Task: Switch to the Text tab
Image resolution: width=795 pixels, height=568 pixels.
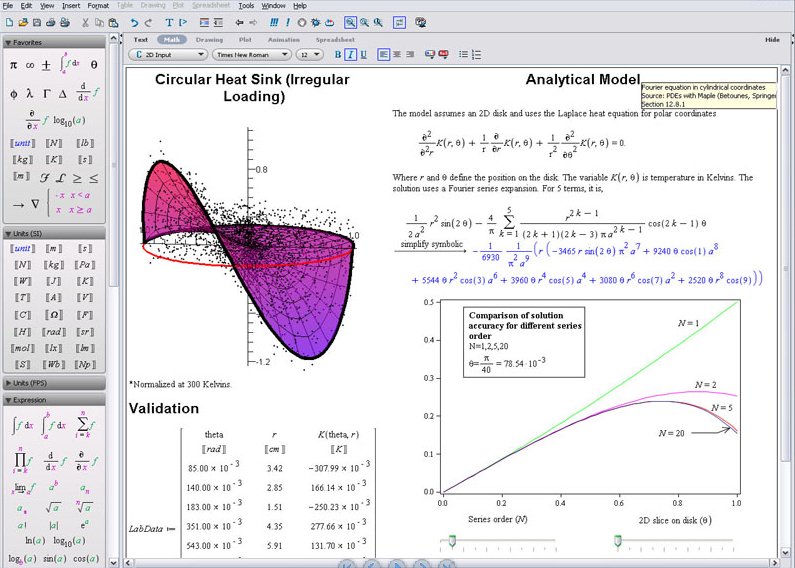Action: coord(141,40)
